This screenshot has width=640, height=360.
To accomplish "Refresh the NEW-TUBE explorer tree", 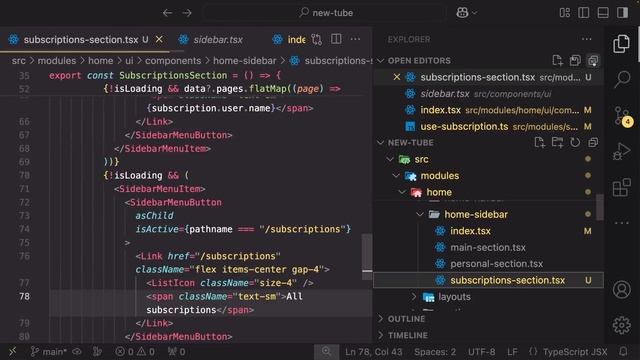I will [x=575, y=142].
